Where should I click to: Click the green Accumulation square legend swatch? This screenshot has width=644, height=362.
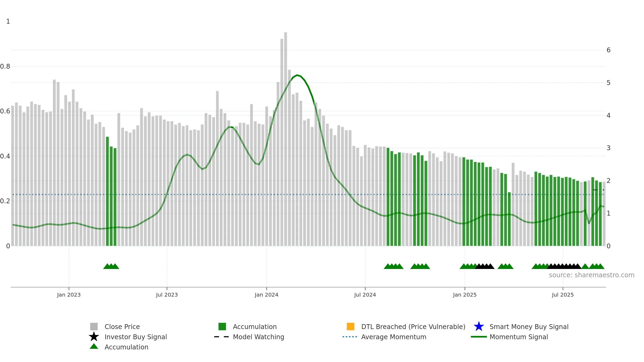pos(222,327)
